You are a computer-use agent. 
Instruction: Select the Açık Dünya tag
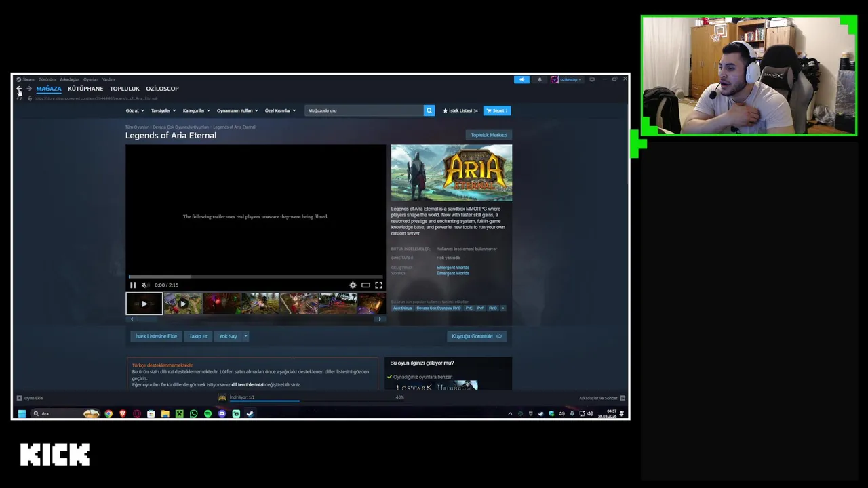(x=403, y=308)
